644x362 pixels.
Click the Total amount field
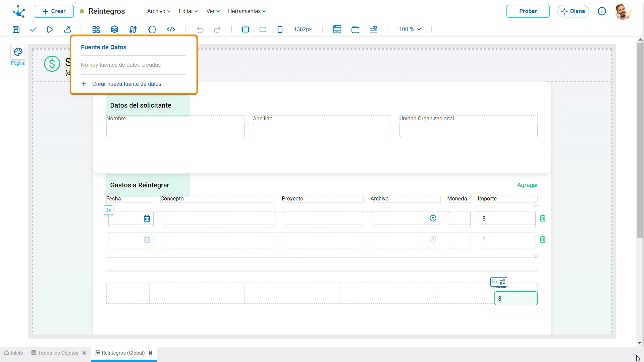pyautogui.click(x=516, y=298)
